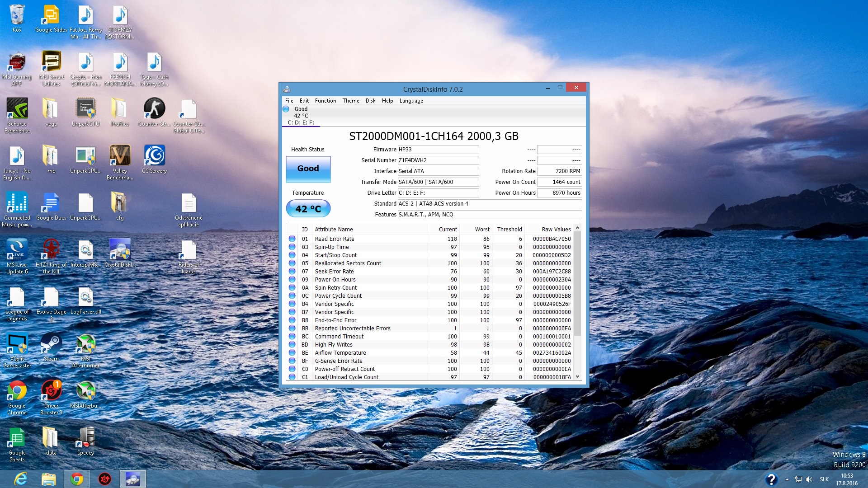Click the volume icon in system tray
Image resolution: width=868 pixels, height=488 pixels.
point(809,479)
